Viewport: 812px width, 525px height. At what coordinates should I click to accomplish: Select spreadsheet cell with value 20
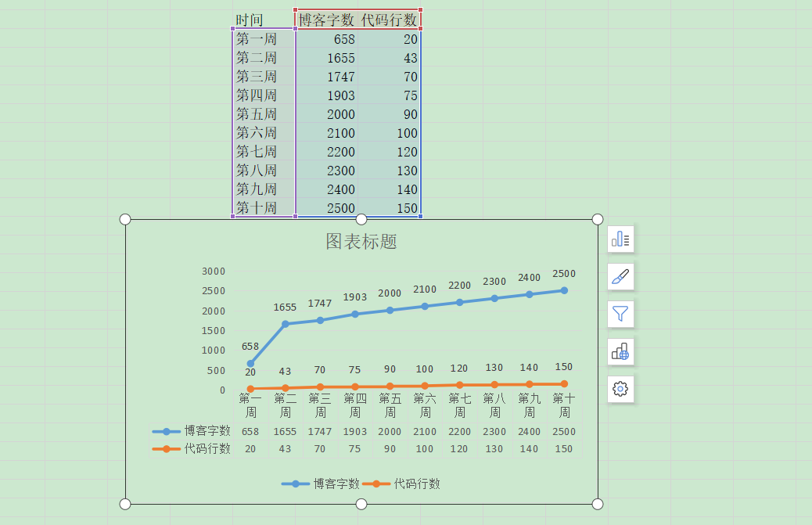[x=389, y=39]
